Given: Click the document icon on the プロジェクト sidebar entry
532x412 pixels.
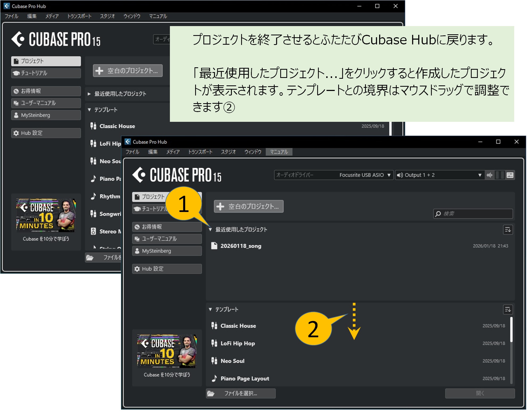Looking at the screenshot, I should (x=137, y=197).
